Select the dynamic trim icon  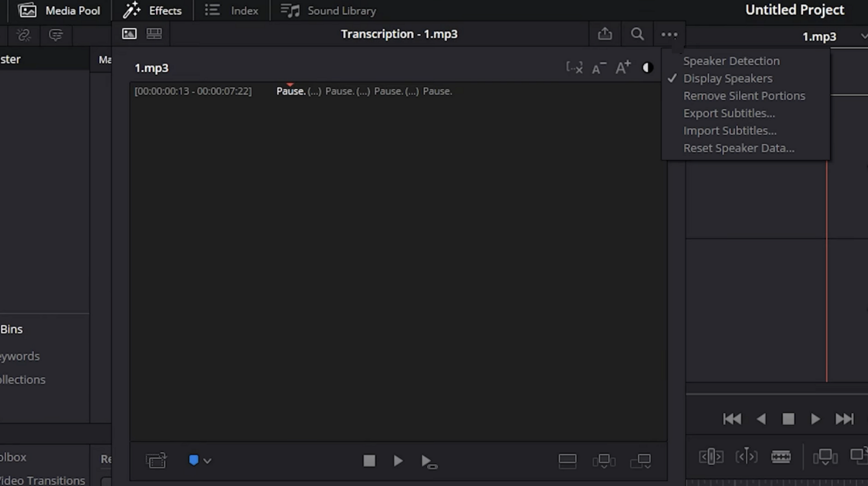coord(746,456)
